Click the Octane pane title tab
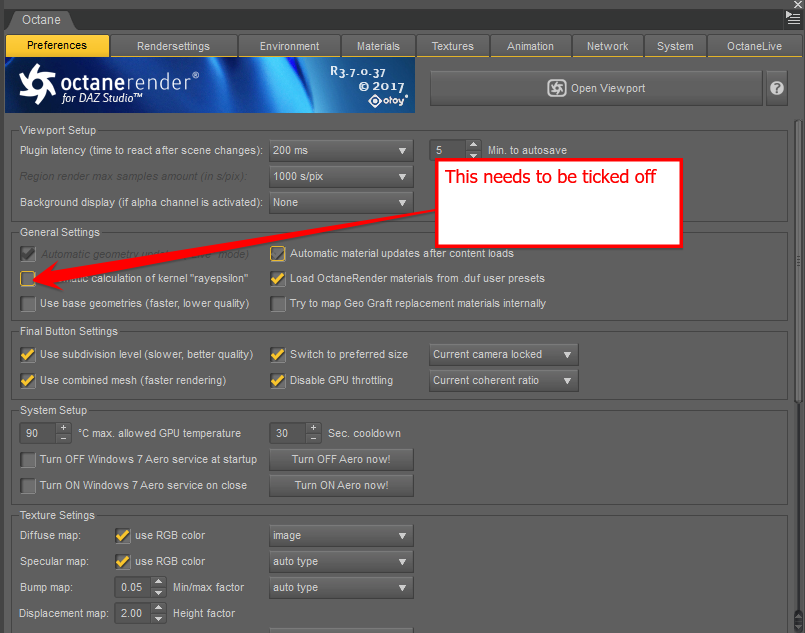805x633 pixels. pyautogui.click(x=41, y=20)
